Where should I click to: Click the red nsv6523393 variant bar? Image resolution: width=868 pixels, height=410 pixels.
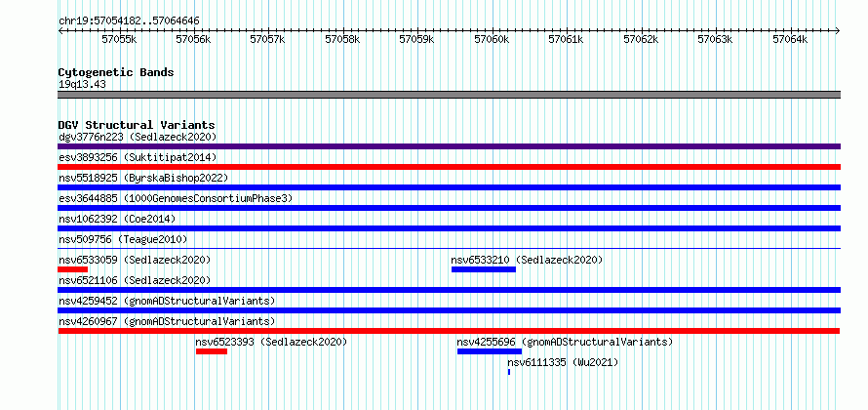212,351
